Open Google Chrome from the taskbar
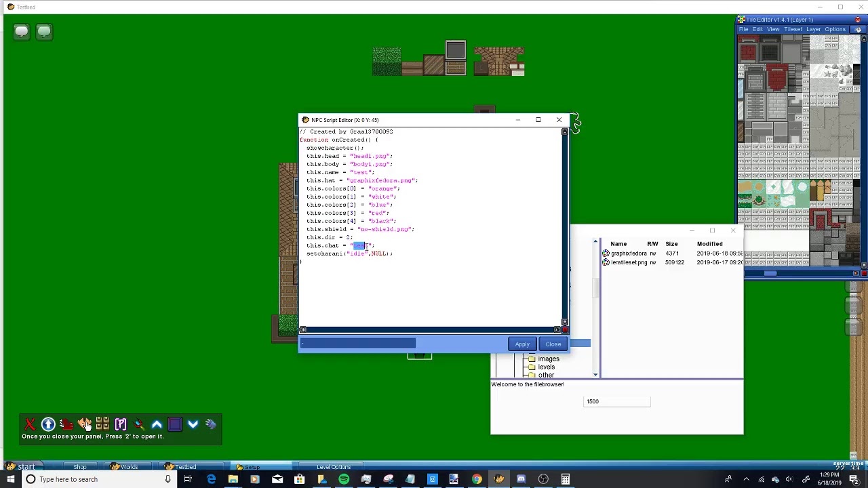The height and width of the screenshot is (488, 868). [477, 479]
